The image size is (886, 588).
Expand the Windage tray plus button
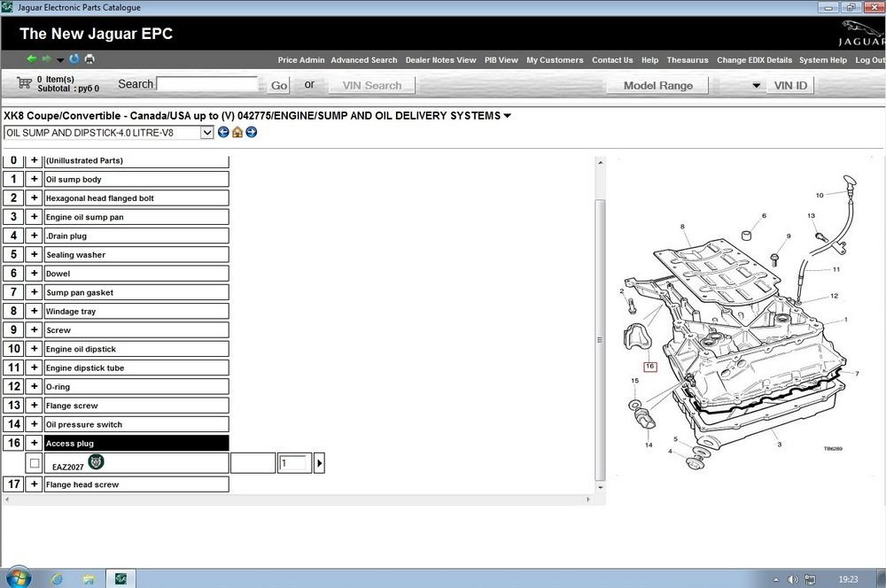click(x=34, y=311)
